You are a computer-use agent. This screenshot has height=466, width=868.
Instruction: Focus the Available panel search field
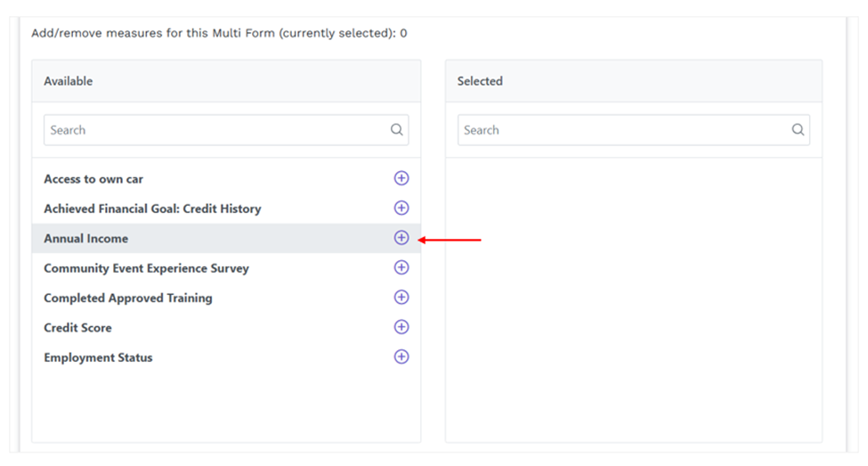point(226,130)
